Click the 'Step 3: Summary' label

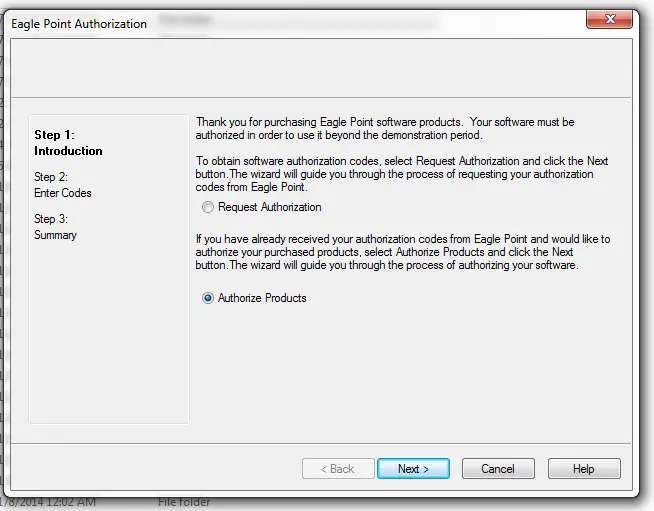[x=55, y=227]
